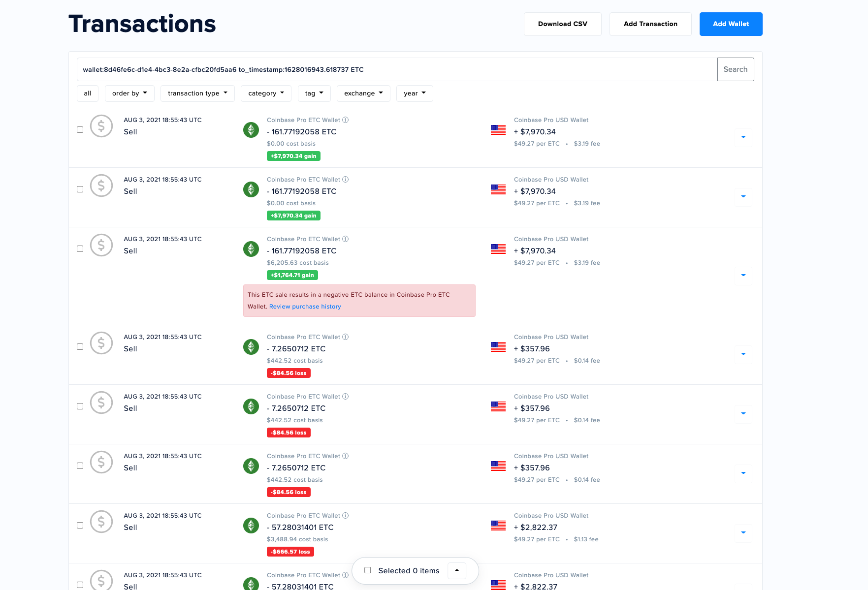Open the 'category' filter dropdown
868x590 pixels.
click(266, 93)
